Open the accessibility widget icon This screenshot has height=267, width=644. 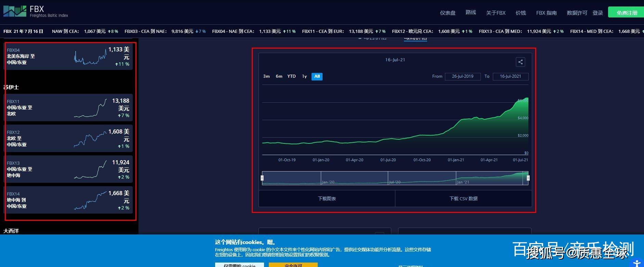(636, 263)
